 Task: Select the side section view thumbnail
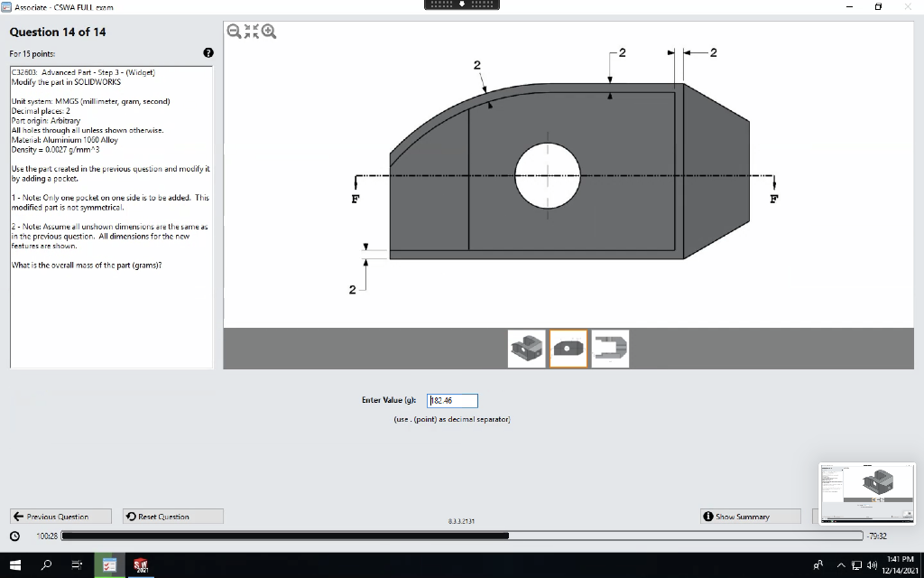610,348
